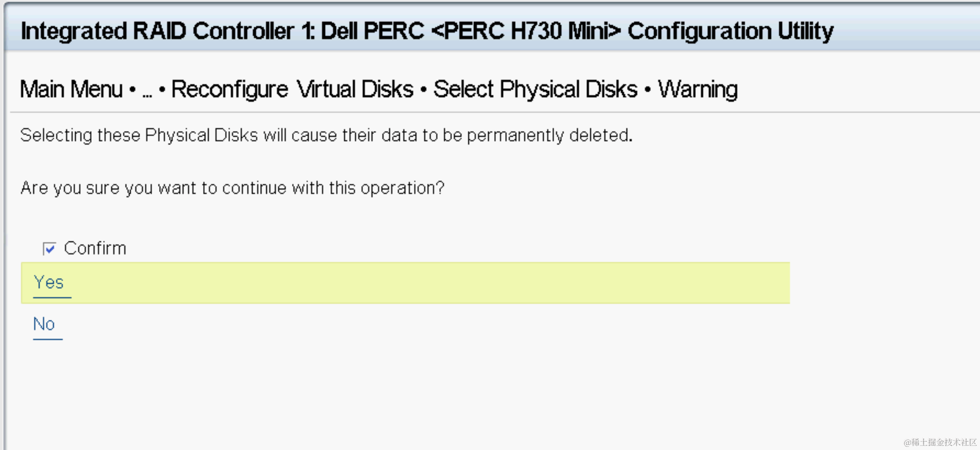Click the watermark text at bottom right
980x450 pixels.
[940, 442]
